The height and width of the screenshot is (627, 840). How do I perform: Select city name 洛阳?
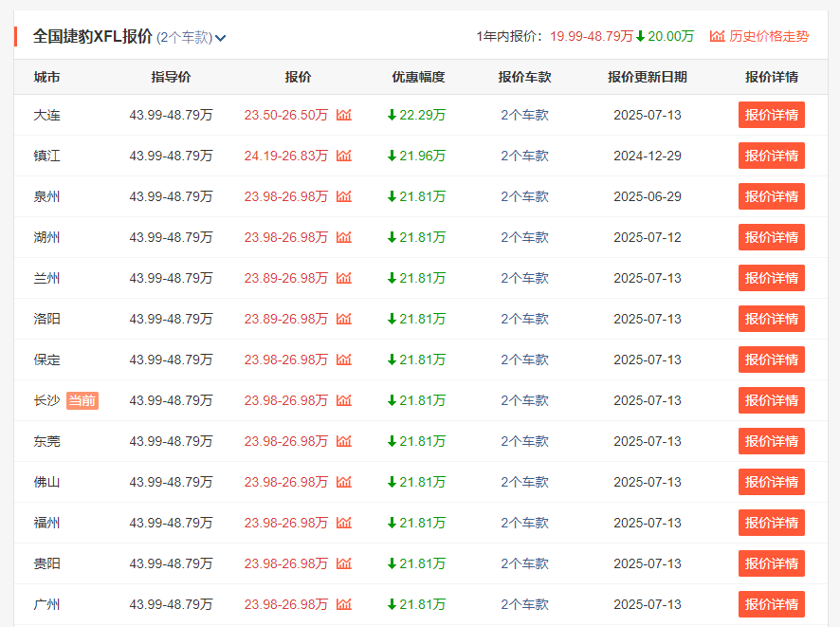(x=46, y=319)
